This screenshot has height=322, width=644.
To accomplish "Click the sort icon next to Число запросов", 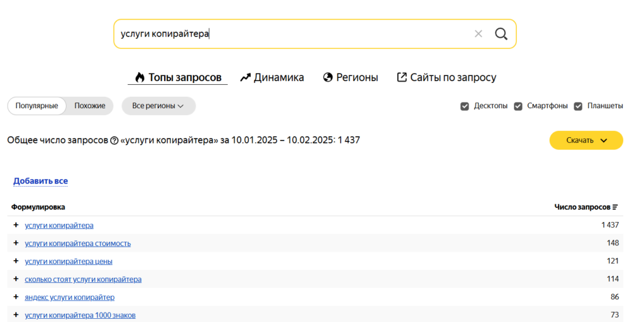I will pyautogui.click(x=615, y=208).
